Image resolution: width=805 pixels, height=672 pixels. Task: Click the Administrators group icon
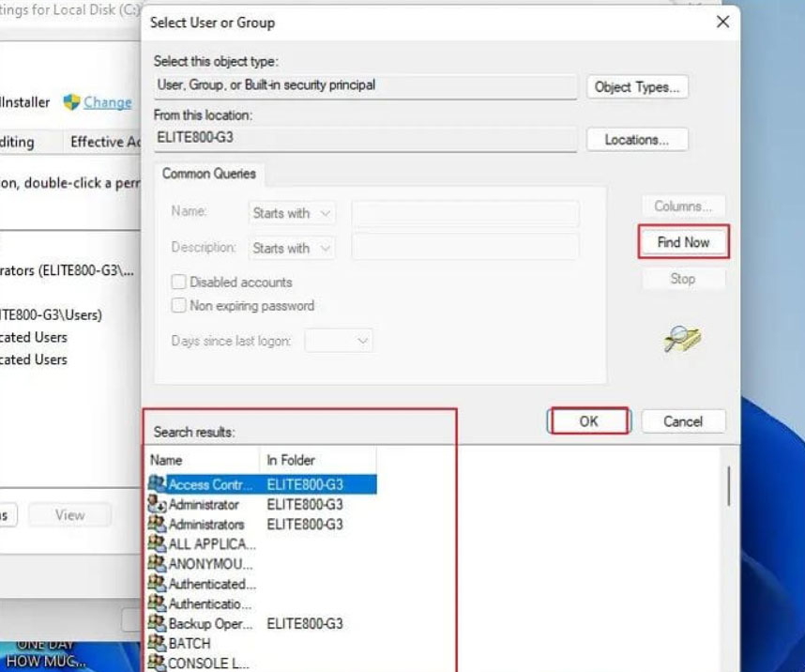pyautogui.click(x=157, y=524)
